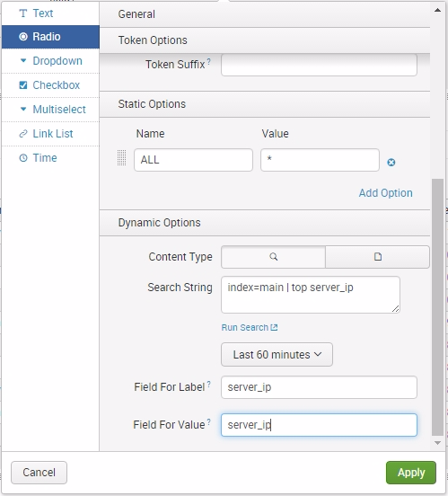The image size is (448, 496).
Task: Remove the ALL static option
Action: click(391, 163)
